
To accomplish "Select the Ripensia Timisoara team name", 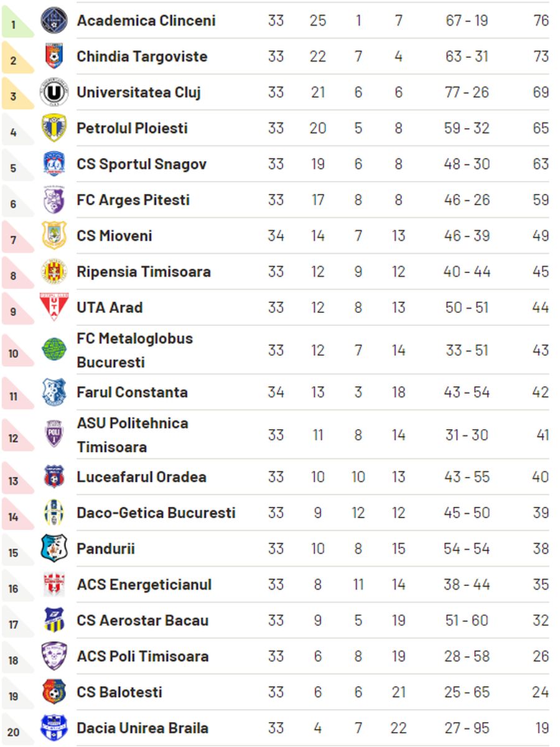I will [x=143, y=272].
